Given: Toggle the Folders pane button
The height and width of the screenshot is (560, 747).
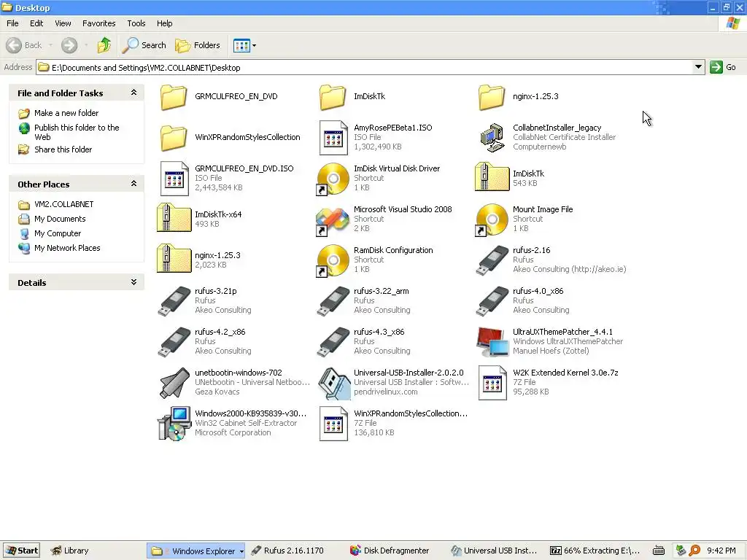Looking at the screenshot, I should [198, 45].
